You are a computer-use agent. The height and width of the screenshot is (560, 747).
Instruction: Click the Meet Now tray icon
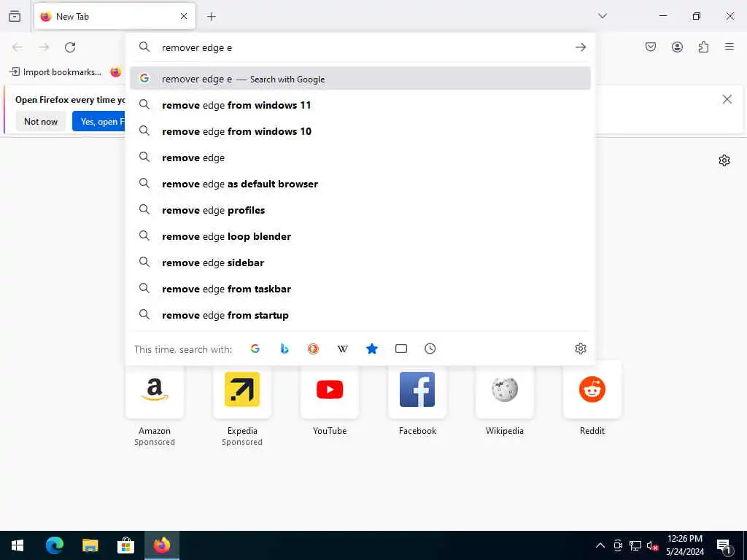click(618, 545)
